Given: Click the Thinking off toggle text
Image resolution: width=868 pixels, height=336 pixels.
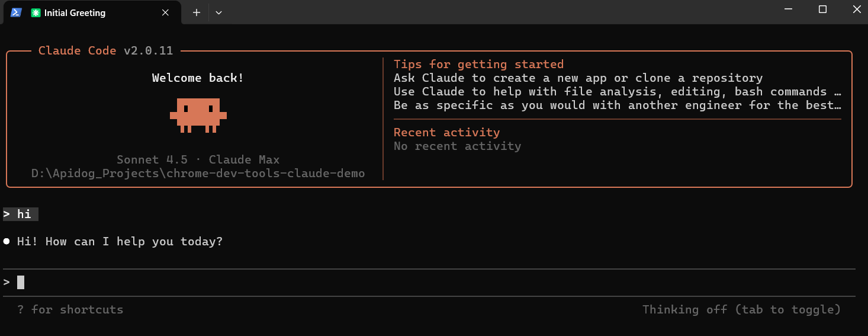Looking at the screenshot, I should coord(741,309).
